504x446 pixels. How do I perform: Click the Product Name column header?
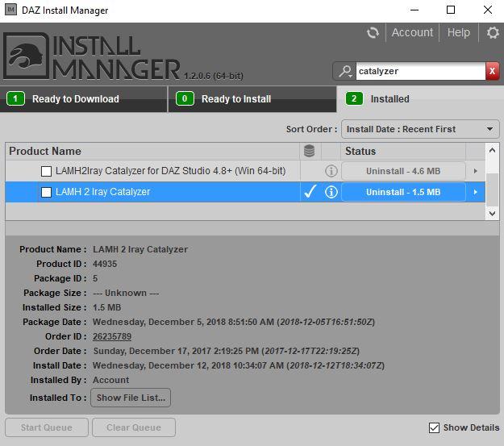click(152, 151)
